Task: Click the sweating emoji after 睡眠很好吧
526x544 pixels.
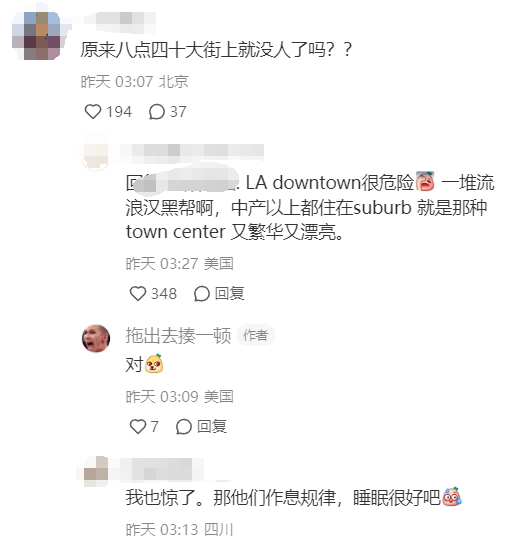Action: [x=452, y=496]
